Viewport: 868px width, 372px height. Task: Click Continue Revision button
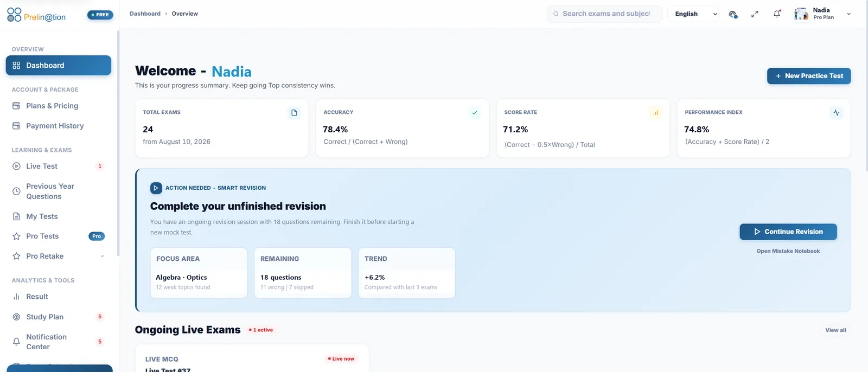tap(788, 232)
